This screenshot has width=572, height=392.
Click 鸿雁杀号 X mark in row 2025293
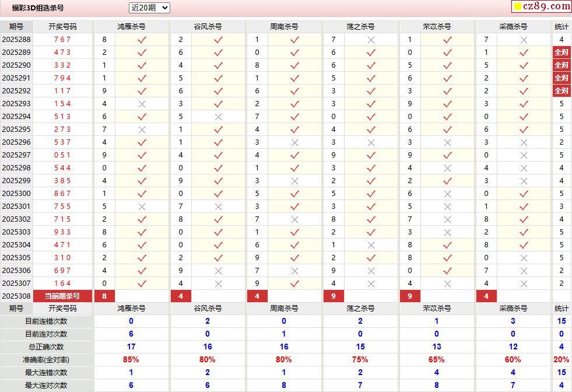[x=142, y=104]
